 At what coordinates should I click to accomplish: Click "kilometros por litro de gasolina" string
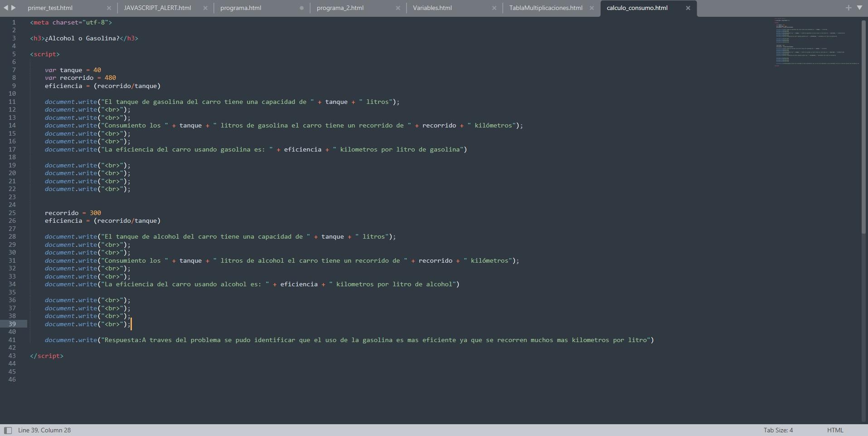click(x=398, y=149)
